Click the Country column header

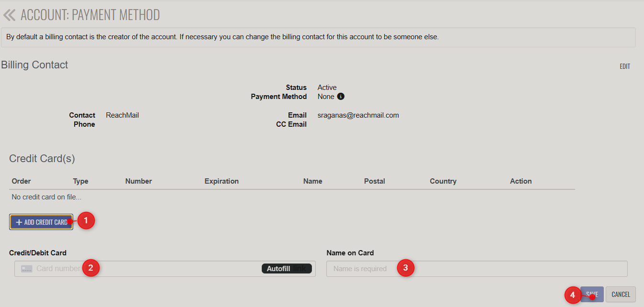click(443, 181)
